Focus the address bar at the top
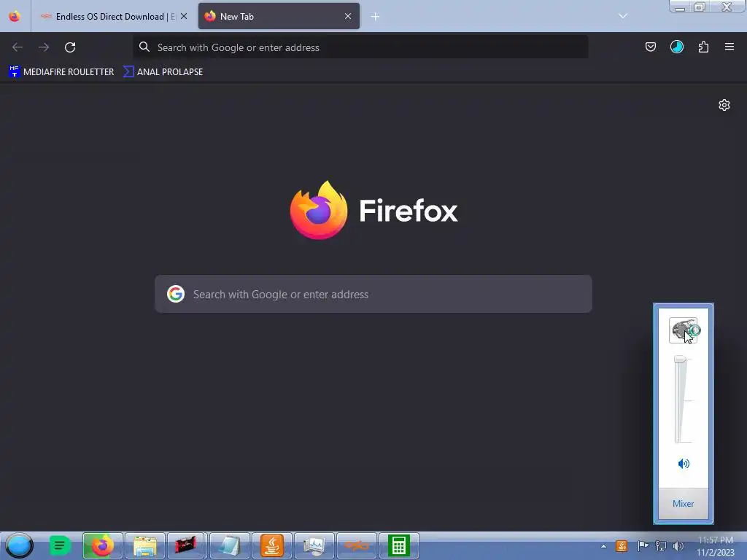The height and width of the screenshot is (560, 747). pos(360,47)
